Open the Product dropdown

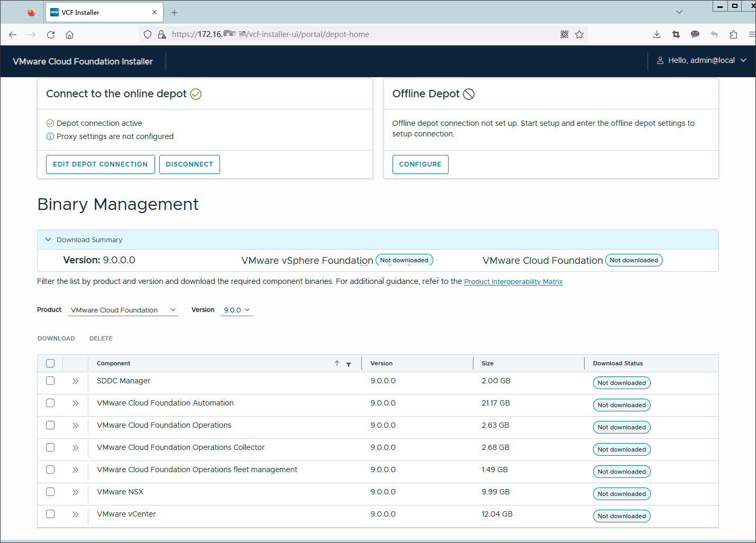(123, 310)
